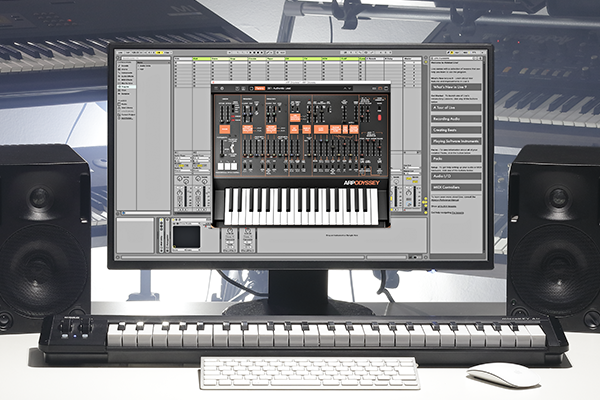Follow the Ableton Reference Manual link
600x400 pixels.
point(446,200)
